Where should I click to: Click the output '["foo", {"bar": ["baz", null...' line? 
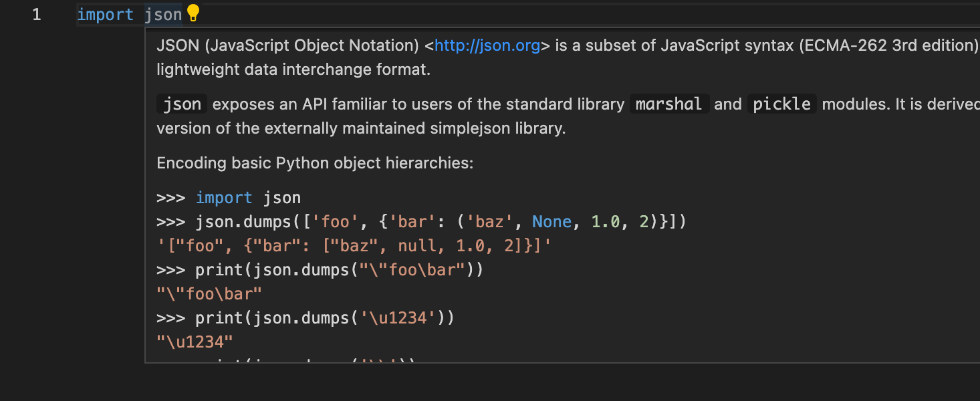(x=354, y=246)
